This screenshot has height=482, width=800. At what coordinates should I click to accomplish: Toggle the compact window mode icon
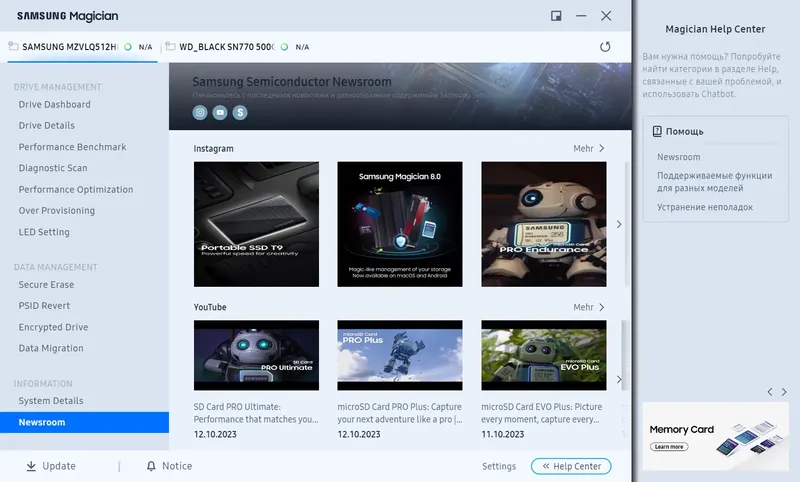(x=556, y=16)
